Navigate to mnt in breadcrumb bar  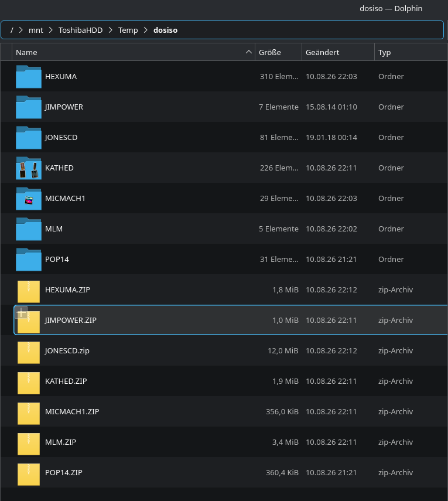pyautogui.click(x=36, y=30)
